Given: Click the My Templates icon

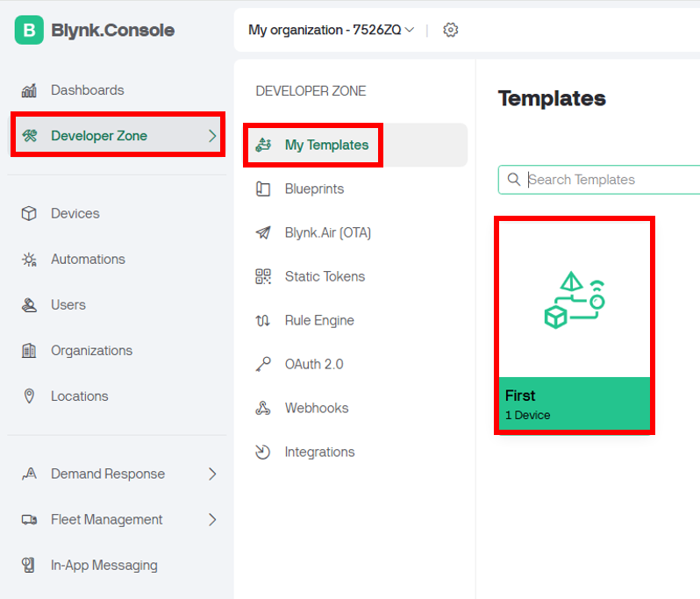Looking at the screenshot, I should point(263,145).
